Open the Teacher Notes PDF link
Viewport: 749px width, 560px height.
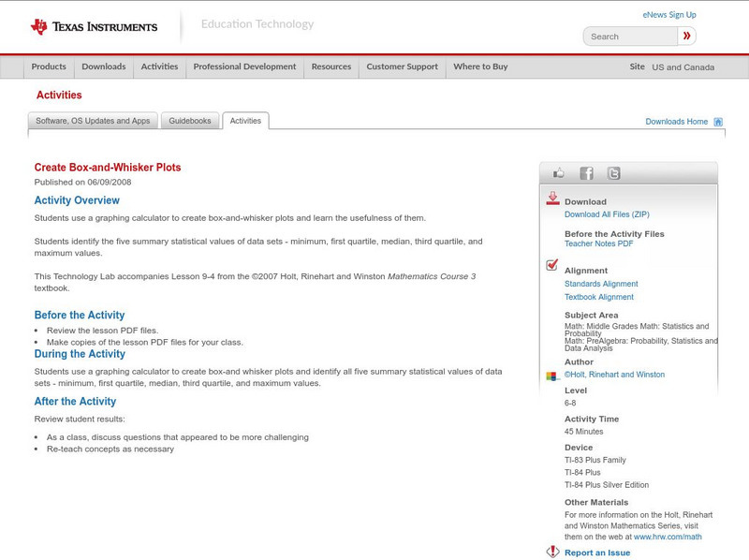[598, 243]
